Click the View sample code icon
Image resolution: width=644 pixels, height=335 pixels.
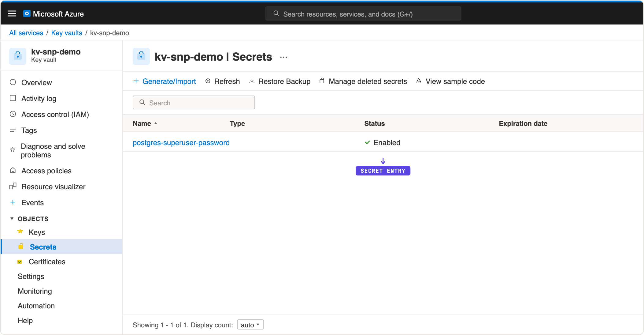tap(419, 81)
